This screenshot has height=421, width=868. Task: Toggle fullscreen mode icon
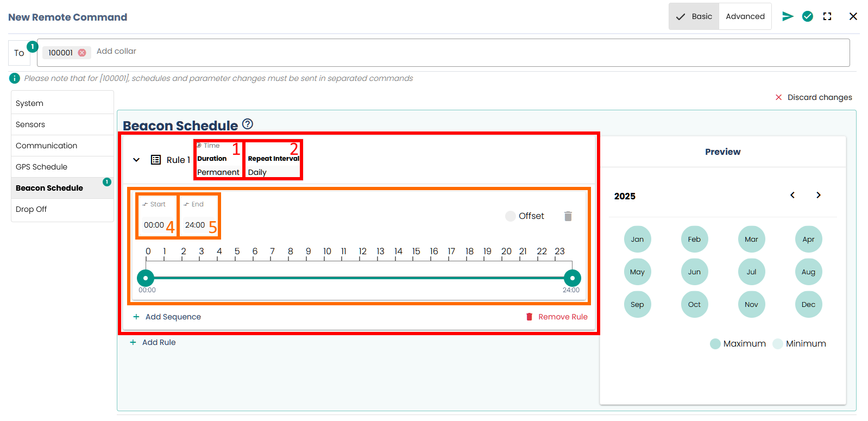827,16
